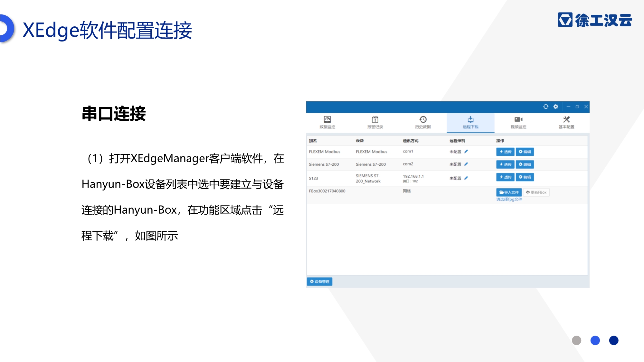Select the FBox300217040800 row name
Viewport: 644px width, 362px height.
pos(327,191)
